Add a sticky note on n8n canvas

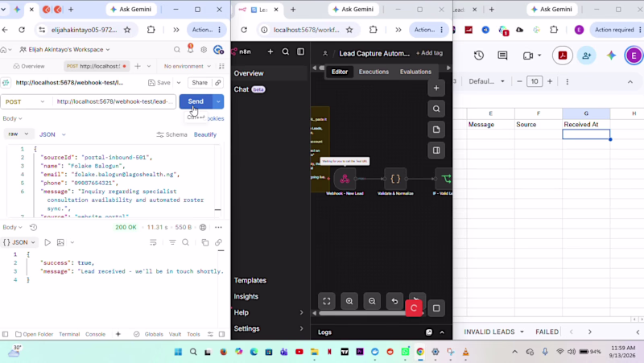tap(436, 130)
